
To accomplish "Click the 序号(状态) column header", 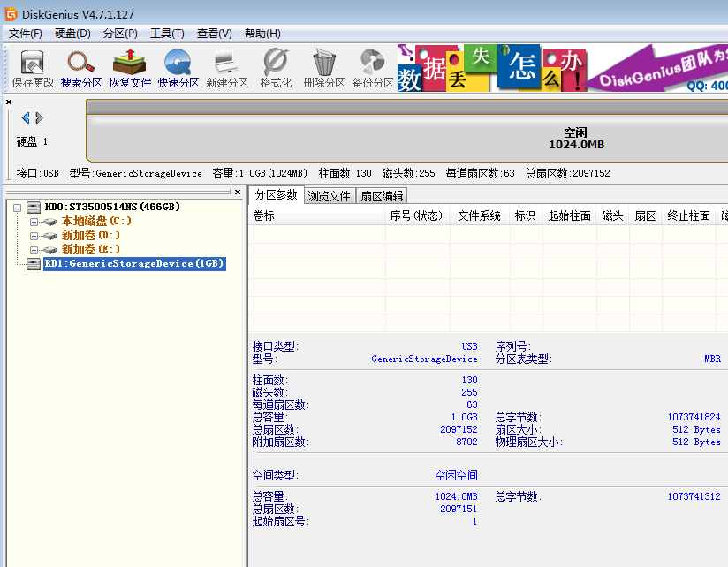I will [x=416, y=215].
